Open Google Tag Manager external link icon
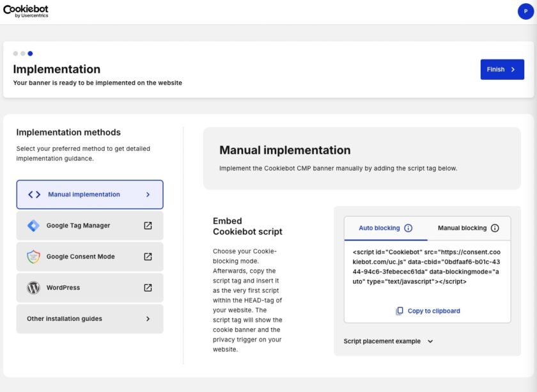Viewport: 537px width, 392px height. coord(148,226)
